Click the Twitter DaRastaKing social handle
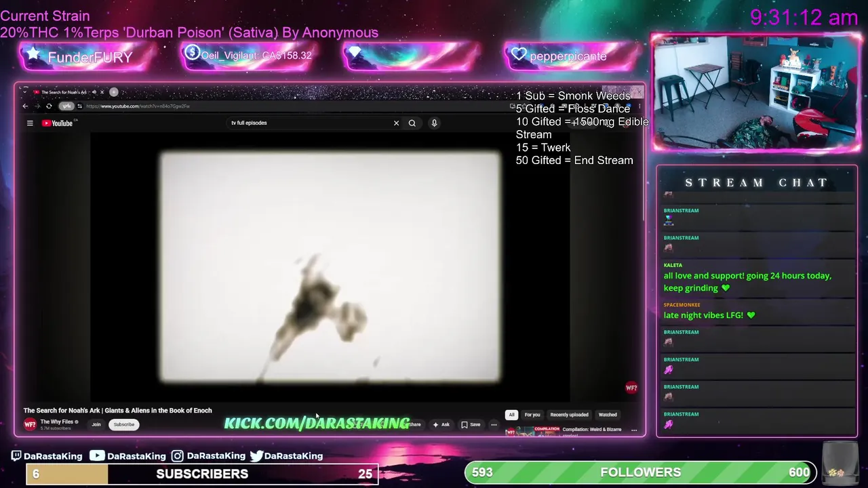This screenshot has height=488, width=868. click(286, 456)
